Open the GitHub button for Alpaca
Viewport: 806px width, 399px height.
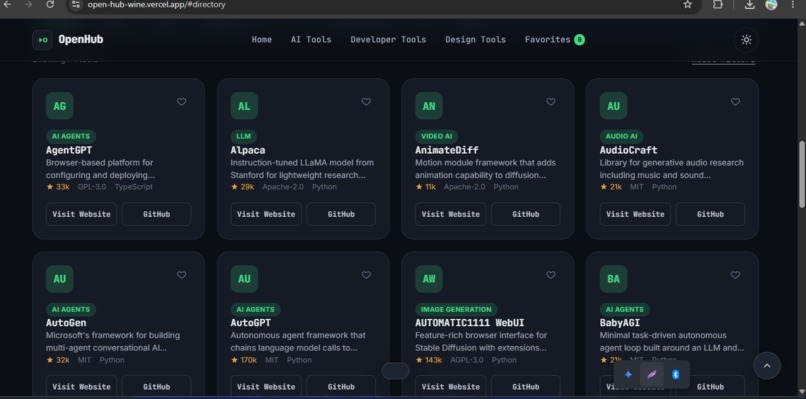pyautogui.click(x=341, y=214)
